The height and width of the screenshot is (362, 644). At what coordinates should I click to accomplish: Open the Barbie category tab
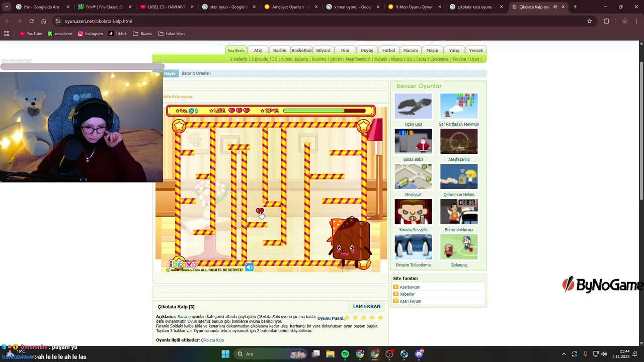(x=279, y=50)
